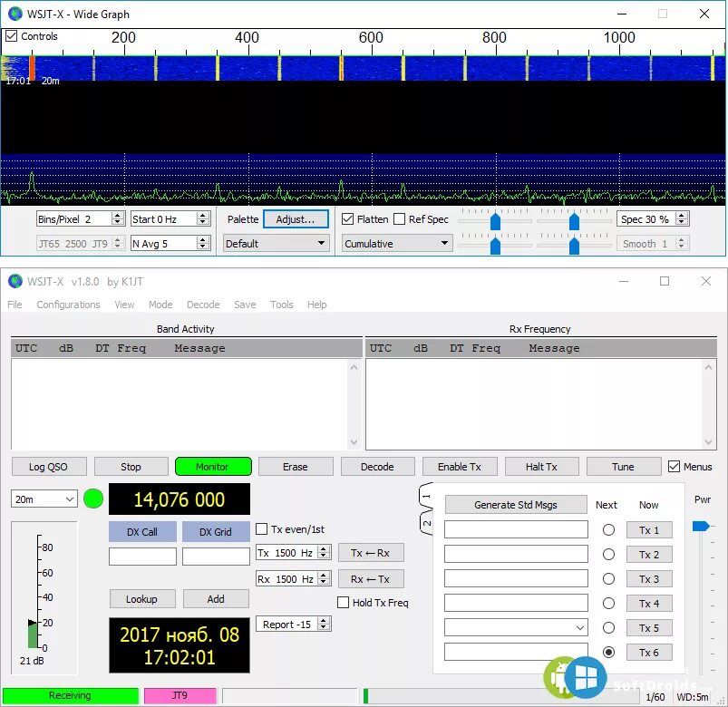This screenshot has width=728, height=707.
Task: Switch to message tab 2
Action: pos(427,523)
